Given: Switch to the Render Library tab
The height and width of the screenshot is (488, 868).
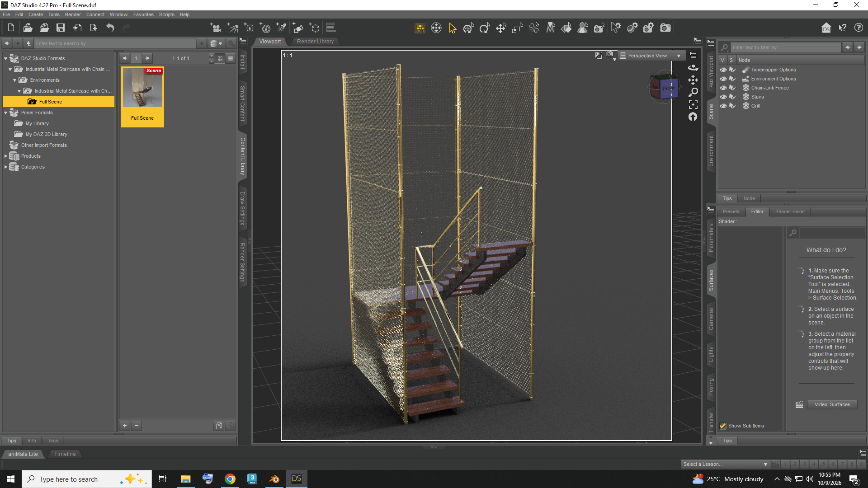Looking at the screenshot, I should [315, 42].
